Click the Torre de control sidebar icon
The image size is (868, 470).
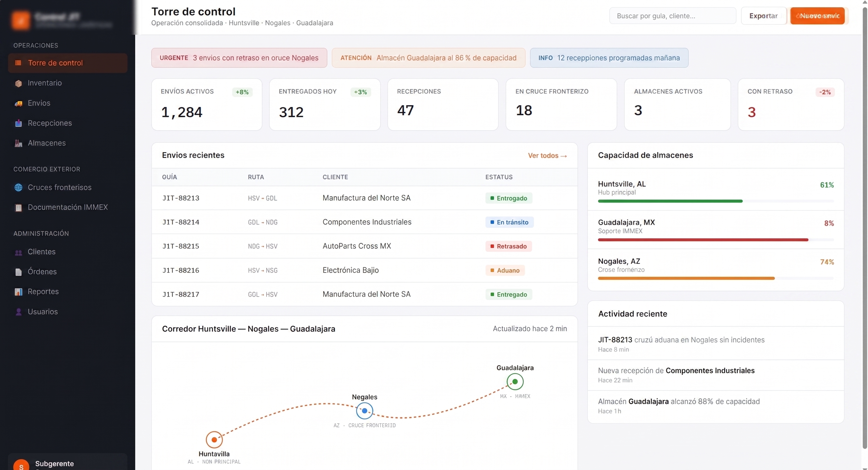click(x=18, y=63)
